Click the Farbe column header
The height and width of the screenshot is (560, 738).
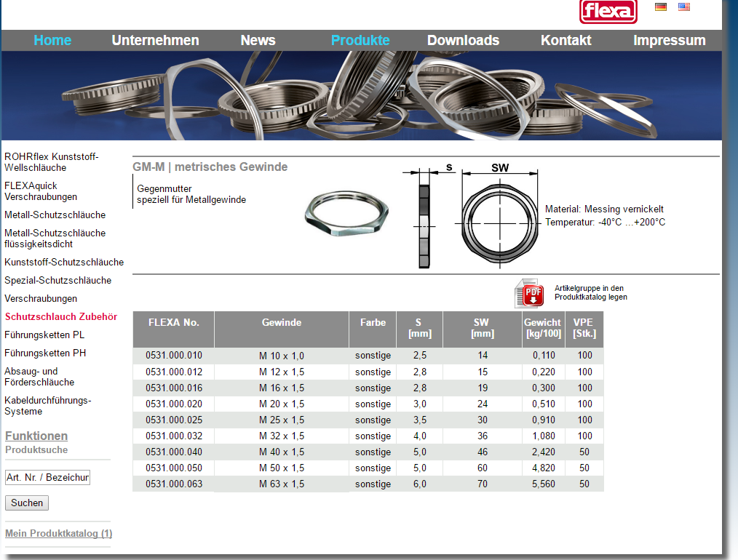[x=373, y=329]
